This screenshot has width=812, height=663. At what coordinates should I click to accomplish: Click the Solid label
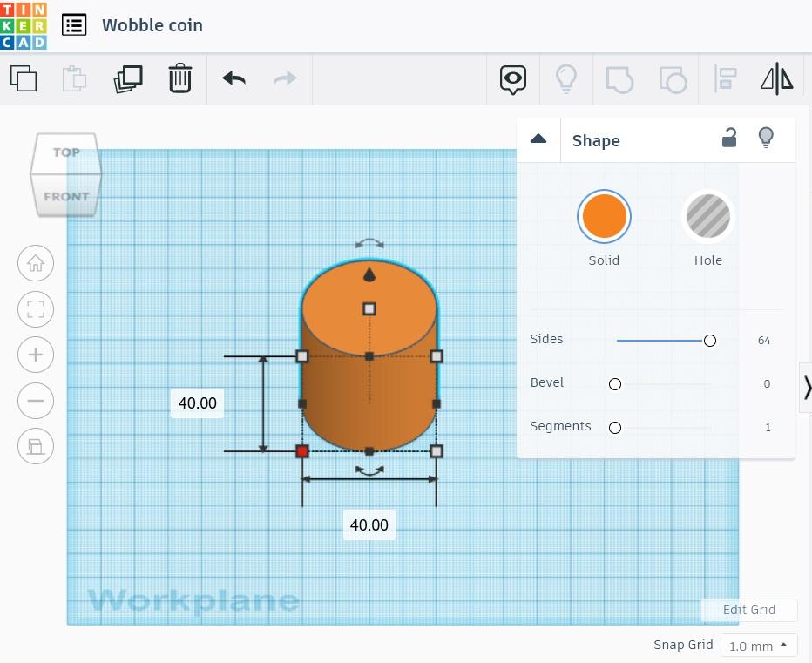point(604,260)
